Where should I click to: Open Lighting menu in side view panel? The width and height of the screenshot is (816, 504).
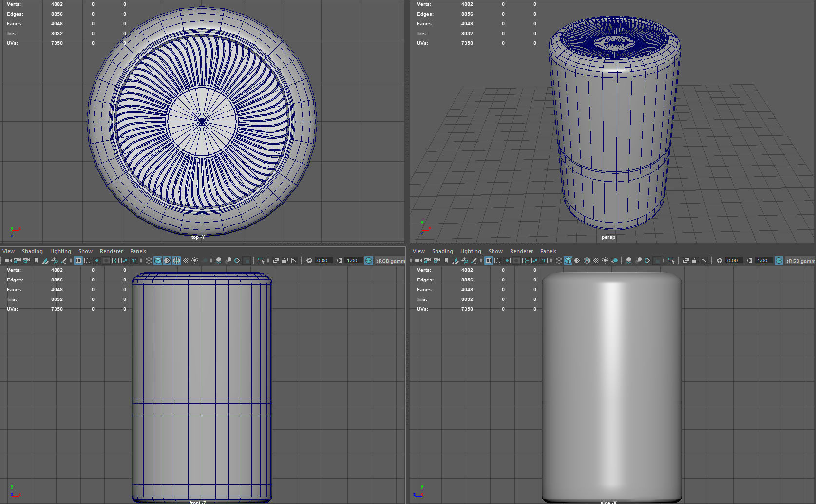tap(471, 251)
